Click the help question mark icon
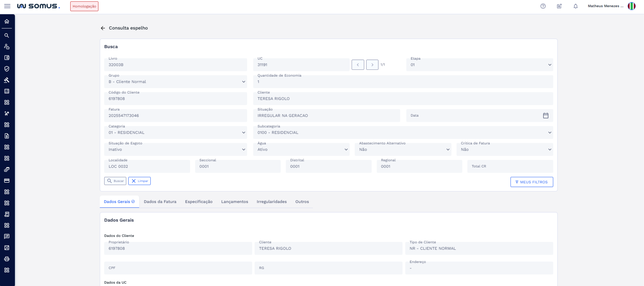 click(x=543, y=6)
